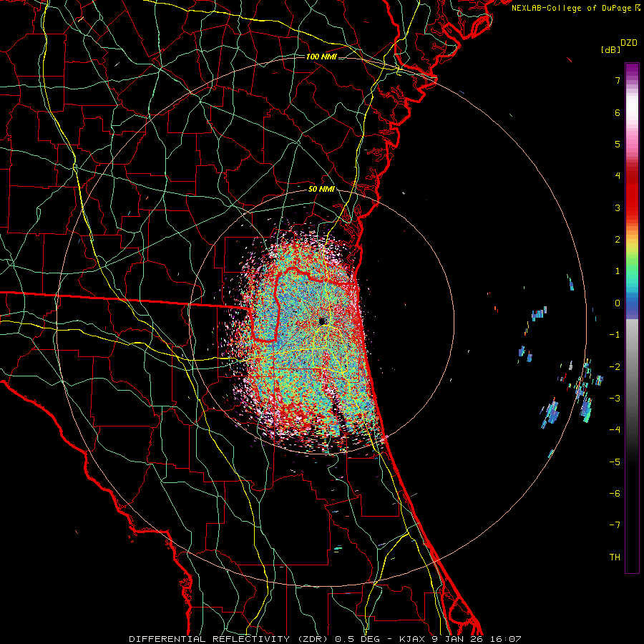Click the DIFFERENTIAL REFLECTIVITY (ZDR) caption text
This screenshot has width=644, height=644.
pos(230,639)
